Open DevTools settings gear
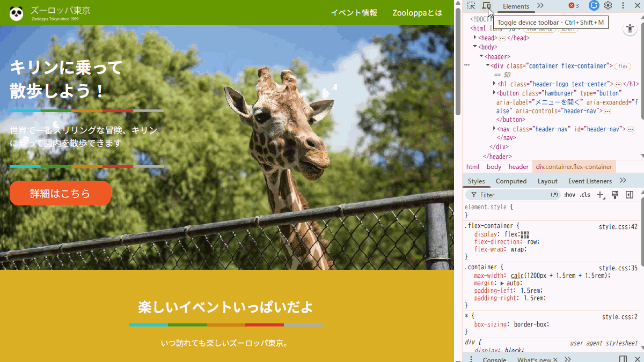644x362 pixels. point(608,6)
